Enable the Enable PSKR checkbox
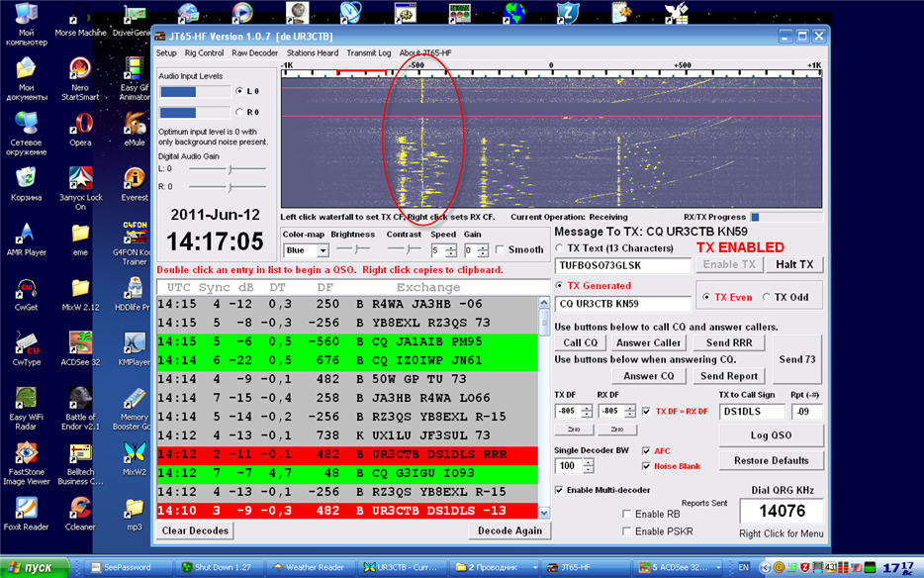 click(x=626, y=531)
